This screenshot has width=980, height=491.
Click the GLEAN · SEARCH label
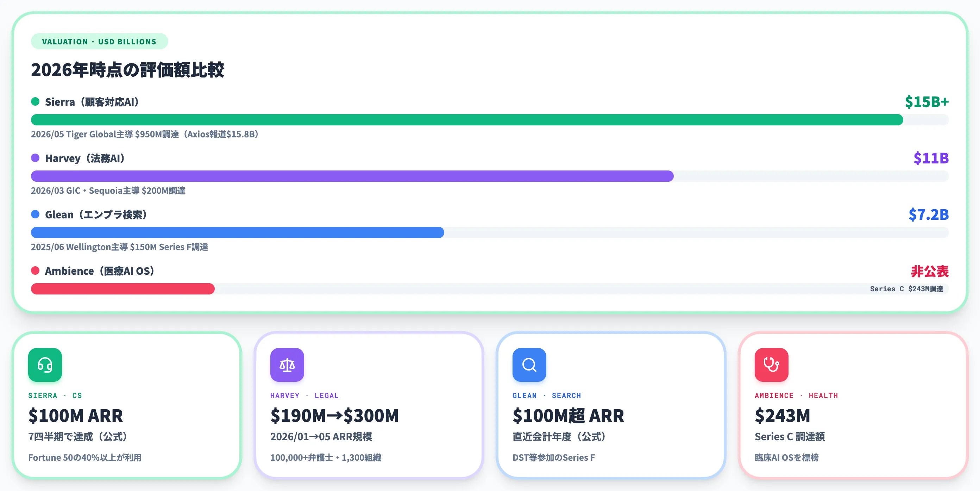click(547, 396)
